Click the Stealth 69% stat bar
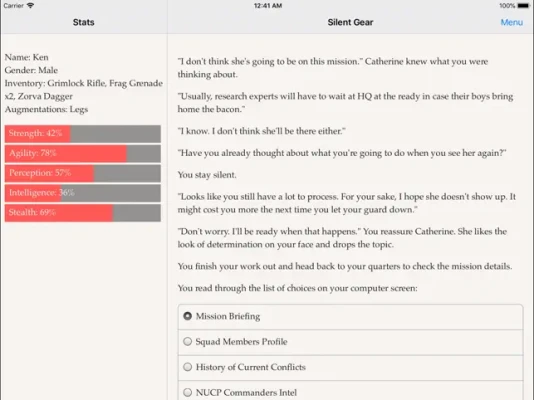This screenshot has height=400, width=534. [x=83, y=212]
